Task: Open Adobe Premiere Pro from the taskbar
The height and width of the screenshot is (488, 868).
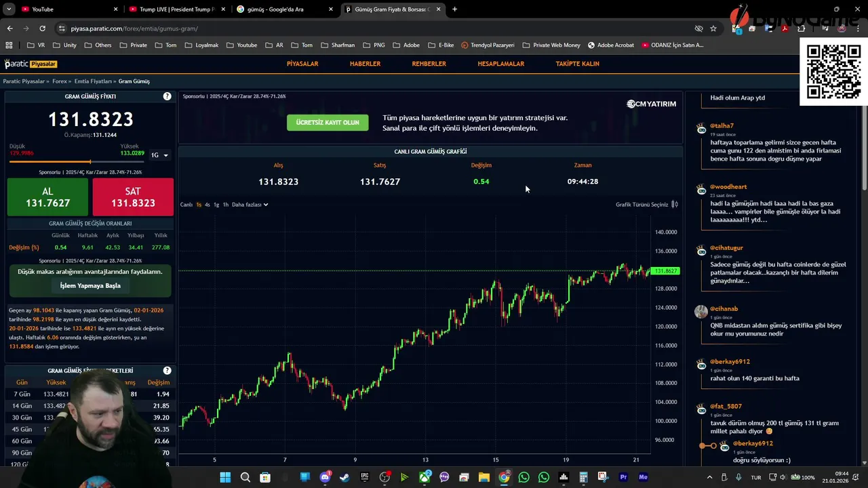Action: [x=623, y=477]
